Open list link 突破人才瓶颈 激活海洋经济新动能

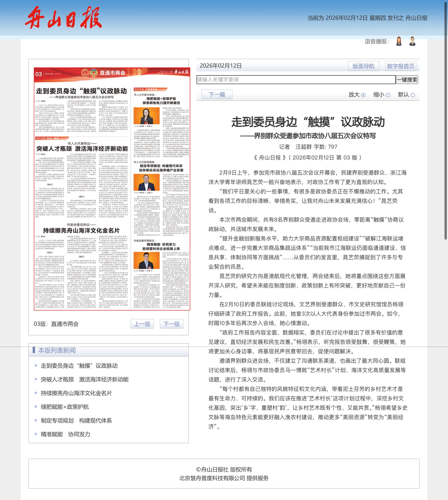tap(85, 379)
